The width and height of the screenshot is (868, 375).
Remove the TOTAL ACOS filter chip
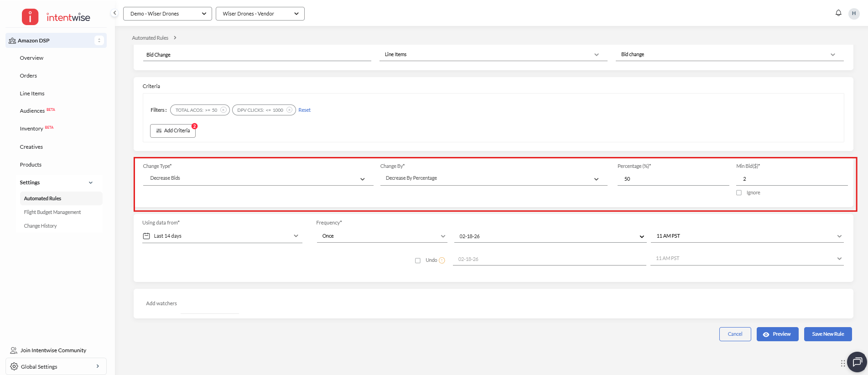(223, 110)
